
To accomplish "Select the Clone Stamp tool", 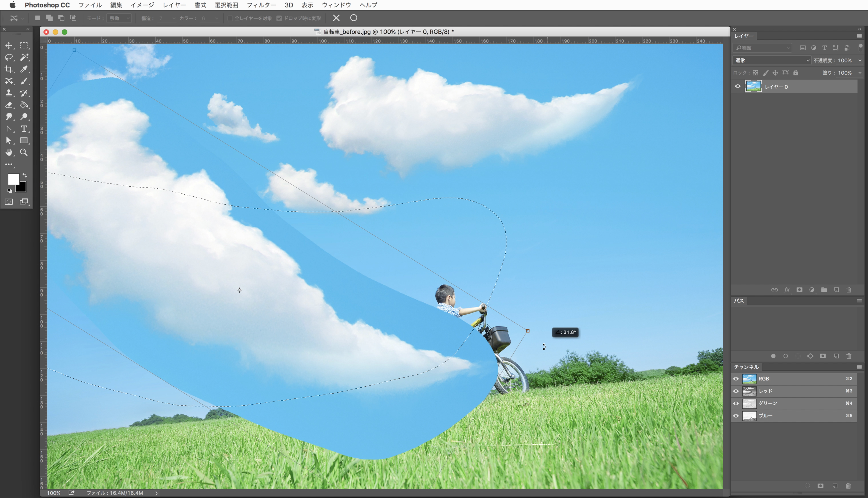I will [x=8, y=93].
